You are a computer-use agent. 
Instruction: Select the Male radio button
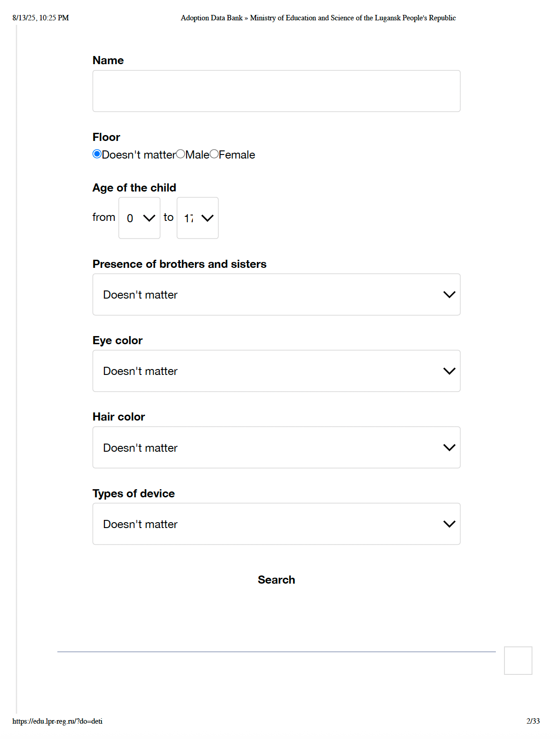[181, 154]
